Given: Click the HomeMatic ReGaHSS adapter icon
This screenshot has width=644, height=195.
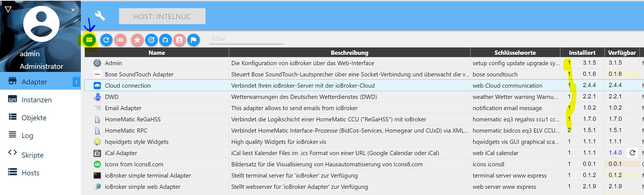Looking at the screenshot, I should (x=97, y=119).
